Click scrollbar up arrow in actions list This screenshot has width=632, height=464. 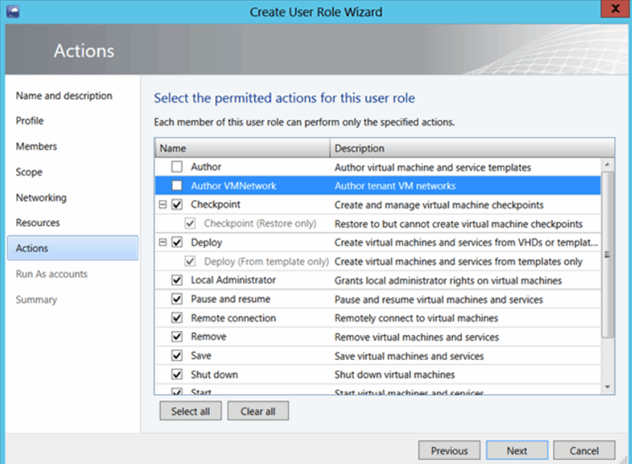pyautogui.click(x=606, y=166)
